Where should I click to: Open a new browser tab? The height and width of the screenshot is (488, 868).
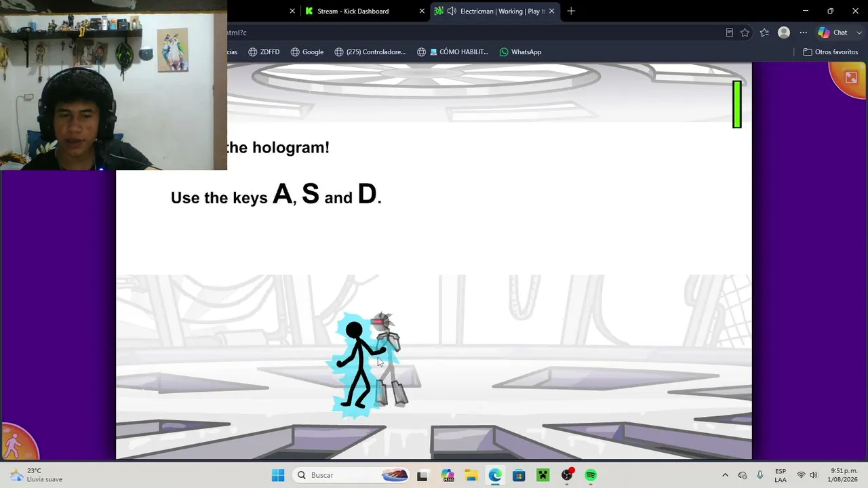(x=571, y=11)
